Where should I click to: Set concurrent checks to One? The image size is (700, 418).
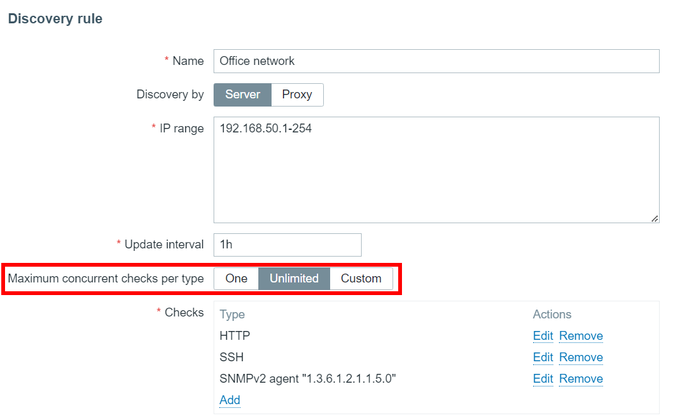click(x=236, y=278)
